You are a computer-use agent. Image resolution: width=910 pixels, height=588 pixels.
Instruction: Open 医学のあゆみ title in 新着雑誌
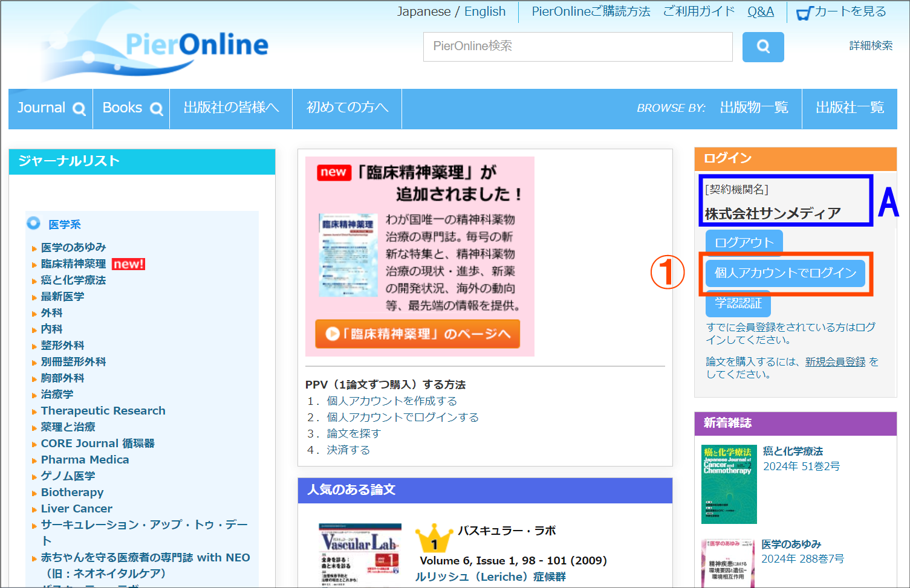791,544
